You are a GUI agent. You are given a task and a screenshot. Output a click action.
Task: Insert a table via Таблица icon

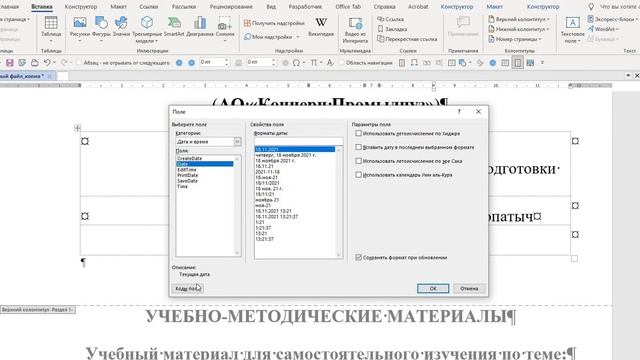pyautogui.click(x=51, y=24)
